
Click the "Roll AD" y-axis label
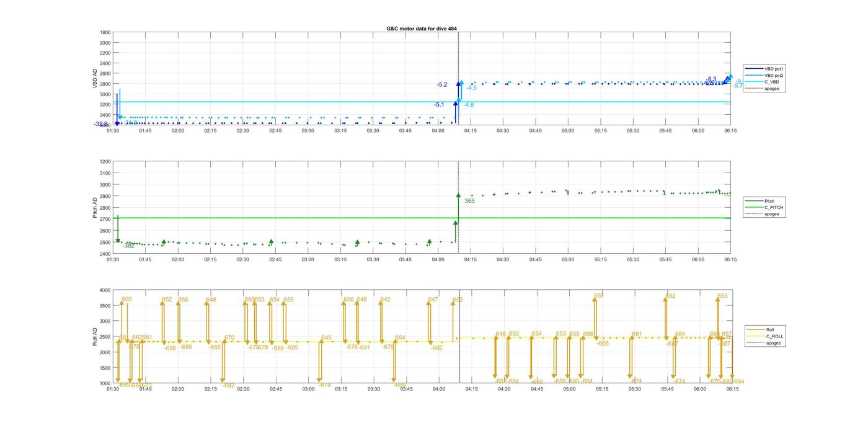[95, 336]
